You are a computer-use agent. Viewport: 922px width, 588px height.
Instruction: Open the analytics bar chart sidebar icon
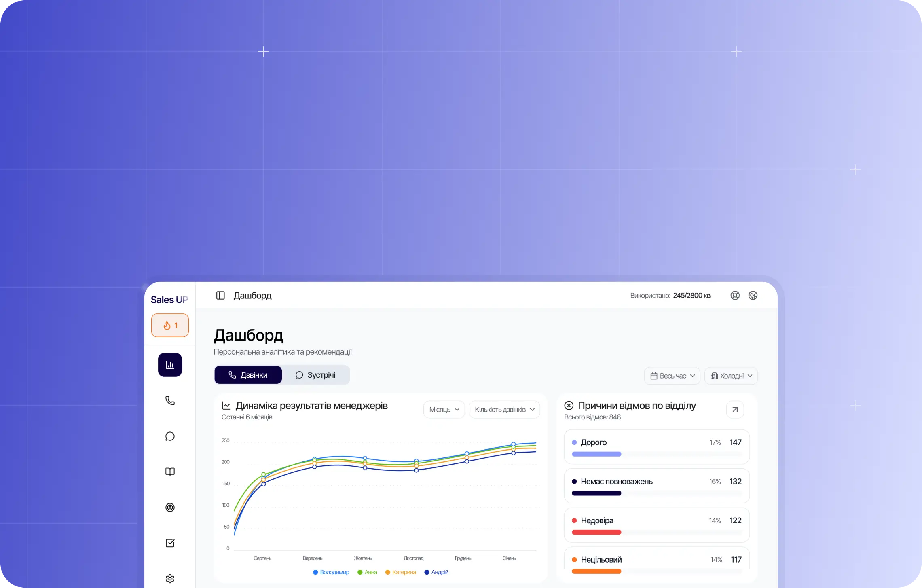tap(170, 365)
